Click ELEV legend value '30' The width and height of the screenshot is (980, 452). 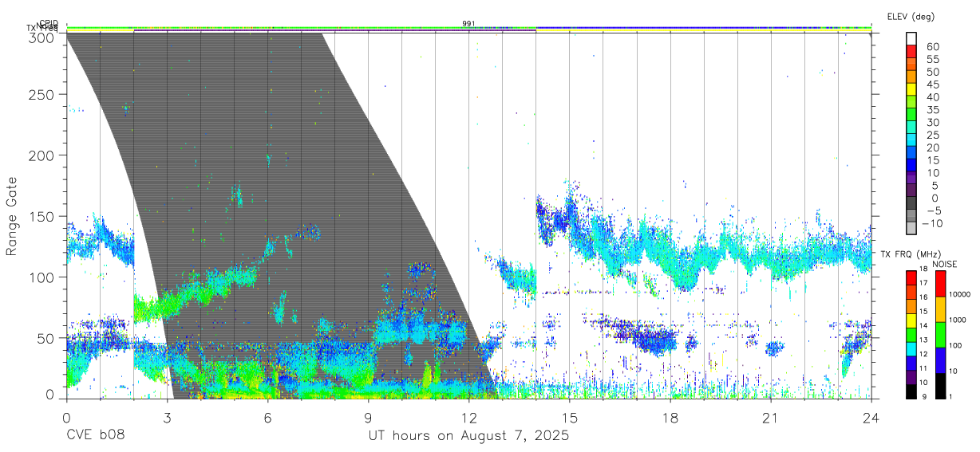coord(932,122)
